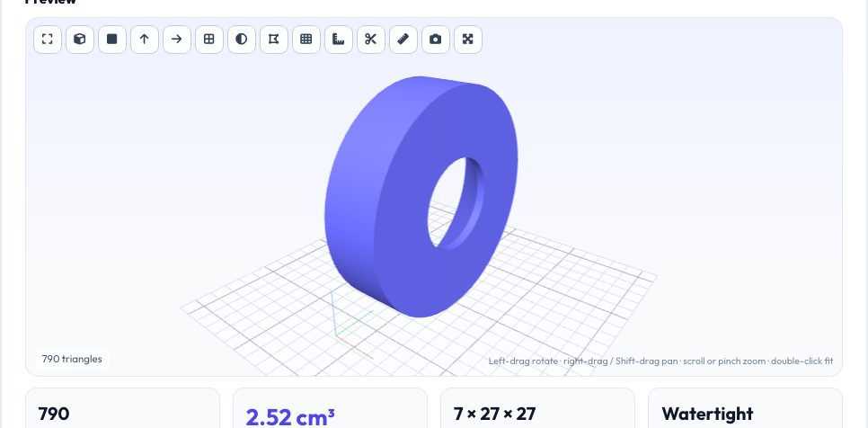Toggle the half-circle contrast shading icon
The image size is (868, 428).
click(x=242, y=40)
